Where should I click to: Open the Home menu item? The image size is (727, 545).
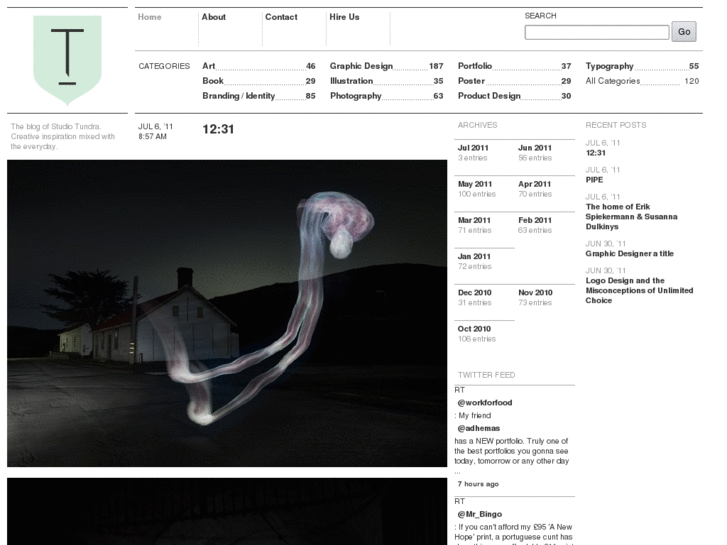click(x=149, y=17)
